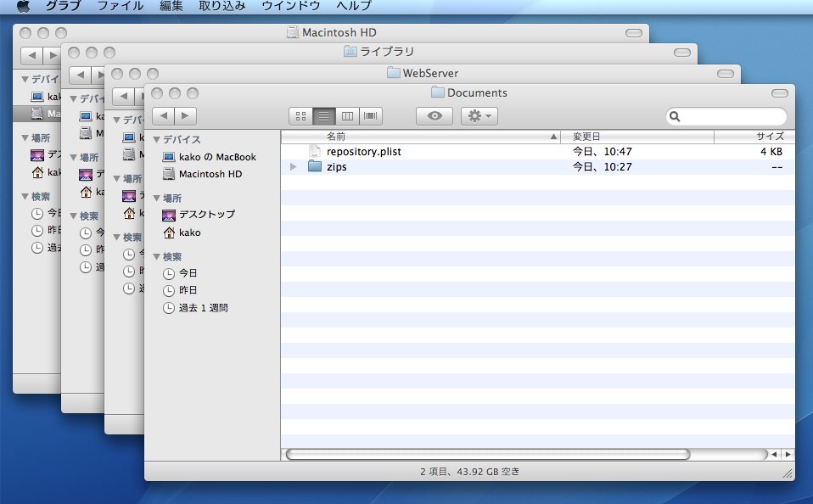Toggle the toolbar pill button in WebServer window
This screenshot has width=813, height=504.
[726, 74]
